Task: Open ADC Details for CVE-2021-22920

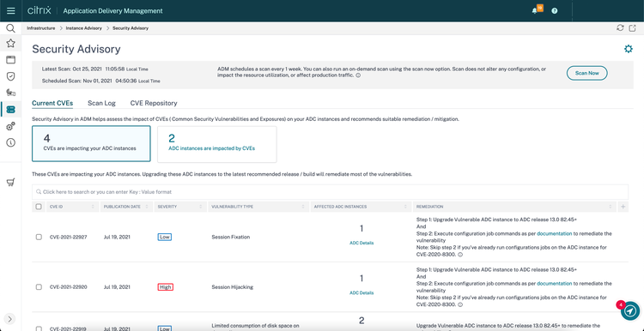Action: (361, 293)
